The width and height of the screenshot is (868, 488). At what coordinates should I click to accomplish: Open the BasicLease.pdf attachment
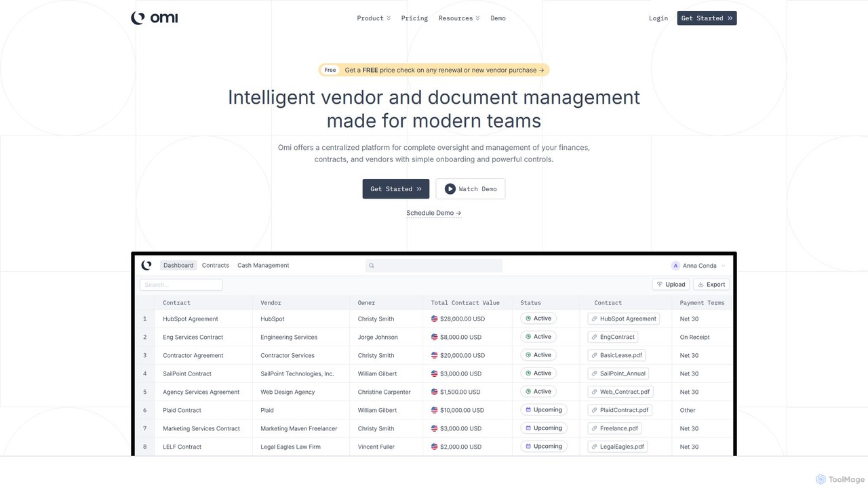coord(616,355)
